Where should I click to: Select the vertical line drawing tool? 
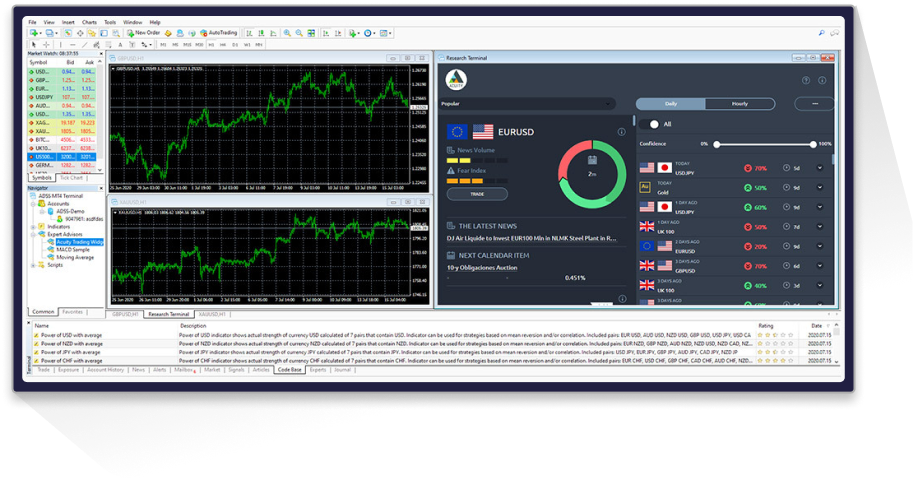click(61, 44)
